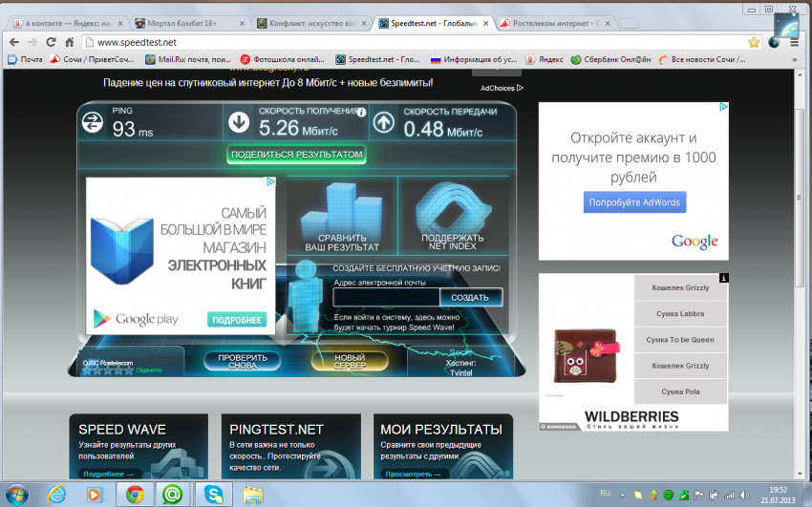Close the Speedtest.net browser tab
The height and width of the screenshot is (507, 812).
(x=488, y=21)
